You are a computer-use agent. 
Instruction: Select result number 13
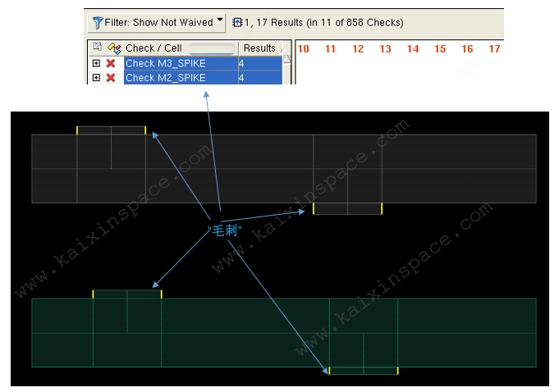(385, 49)
